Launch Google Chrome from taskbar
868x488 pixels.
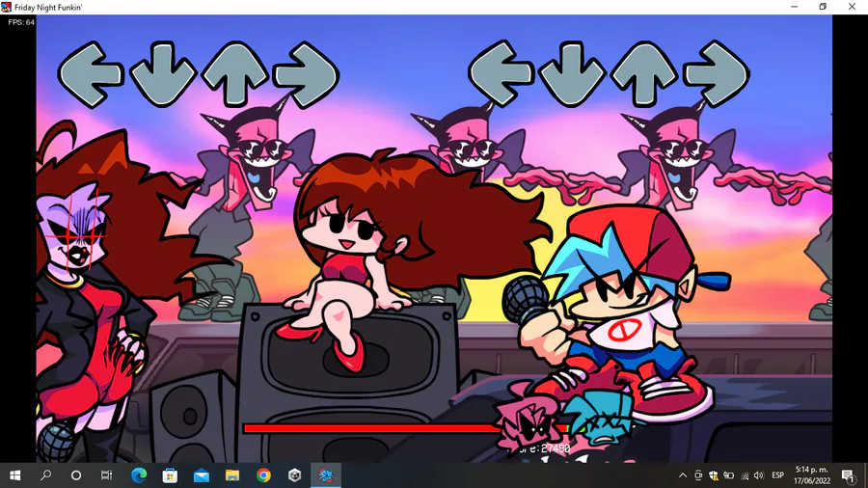tap(263, 475)
